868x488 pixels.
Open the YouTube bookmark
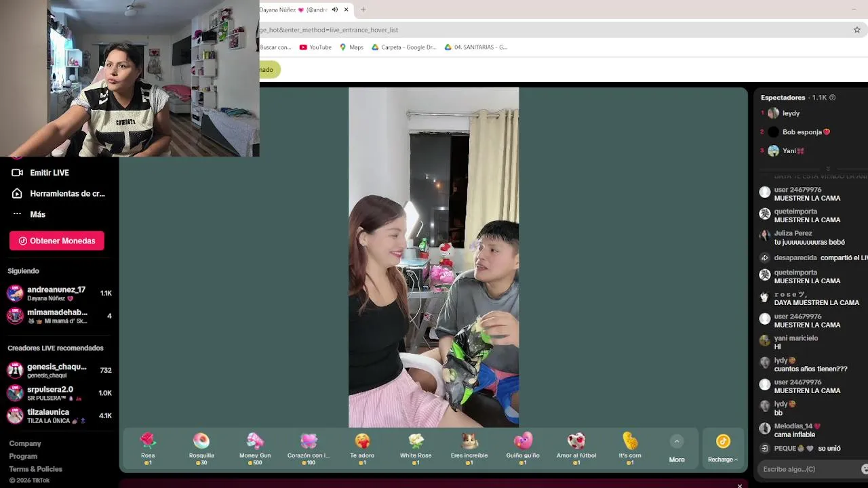[x=315, y=47]
